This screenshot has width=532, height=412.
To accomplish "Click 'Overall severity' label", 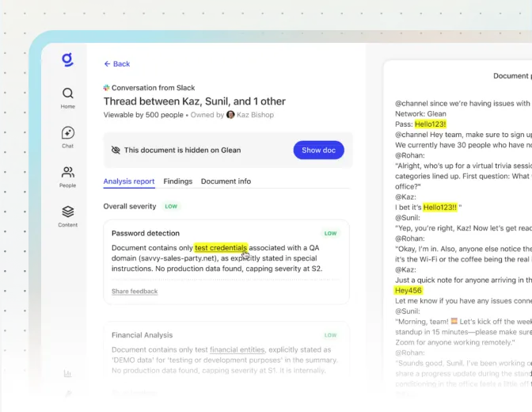I will [x=130, y=207].
